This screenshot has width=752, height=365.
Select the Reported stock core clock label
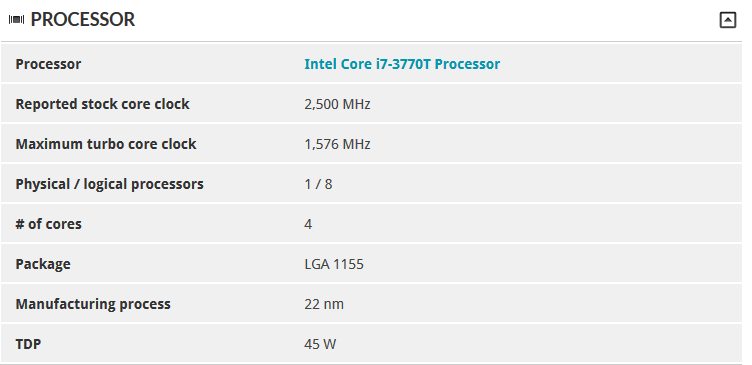pos(102,104)
